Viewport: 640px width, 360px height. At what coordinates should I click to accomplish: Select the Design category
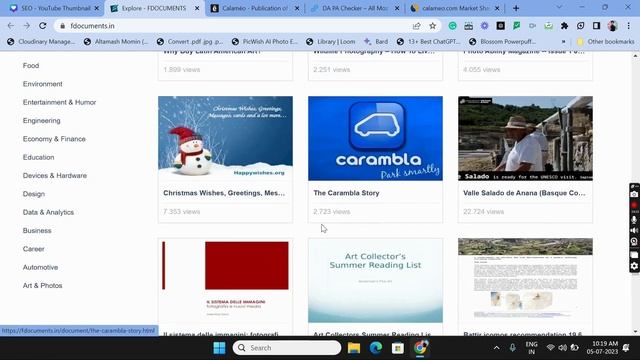pyautogui.click(x=34, y=194)
